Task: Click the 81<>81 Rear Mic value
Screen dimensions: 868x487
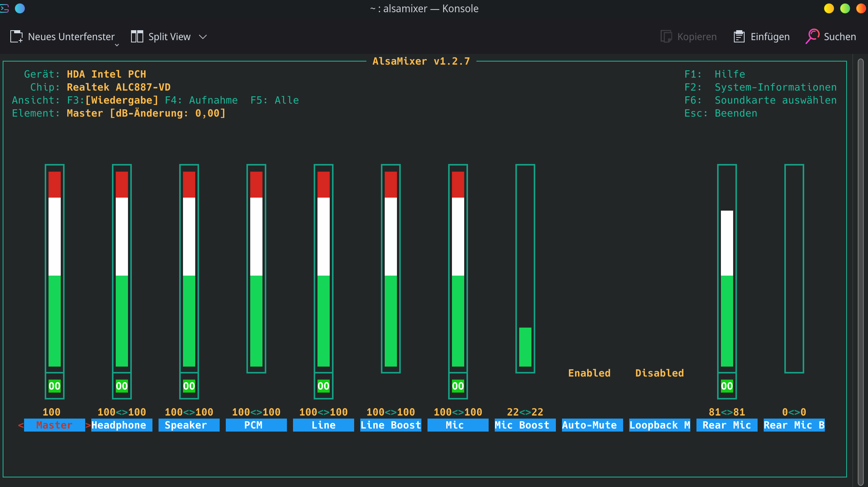Action: point(727,412)
